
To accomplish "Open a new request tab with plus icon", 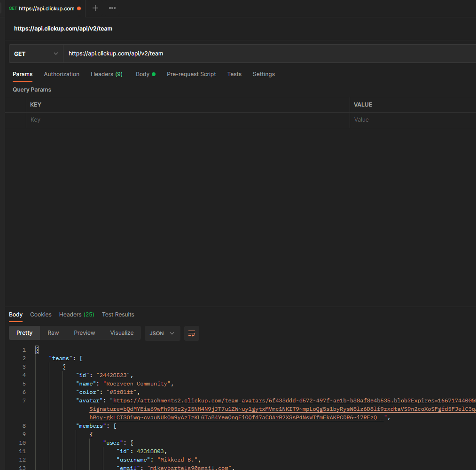I will (95, 8).
